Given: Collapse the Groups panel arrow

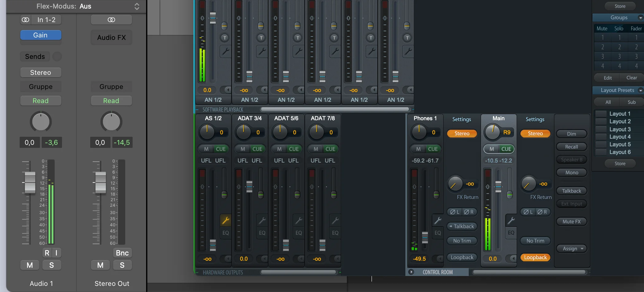Looking at the screenshot, I should (640, 18).
